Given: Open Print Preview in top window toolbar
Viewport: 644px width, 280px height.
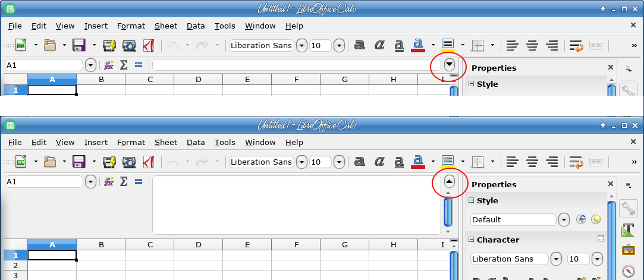Looking at the screenshot, I should 129,45.
